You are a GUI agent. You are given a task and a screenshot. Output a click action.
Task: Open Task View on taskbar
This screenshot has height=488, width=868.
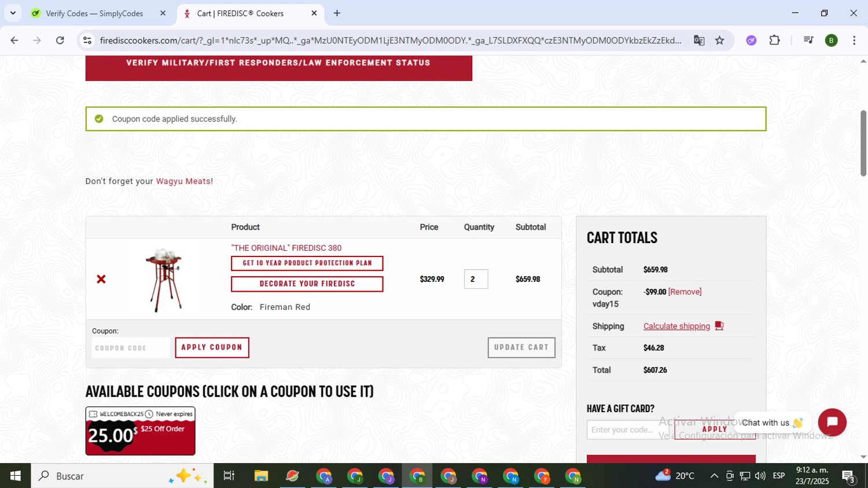pyautogui.click(x=229, y=476)
